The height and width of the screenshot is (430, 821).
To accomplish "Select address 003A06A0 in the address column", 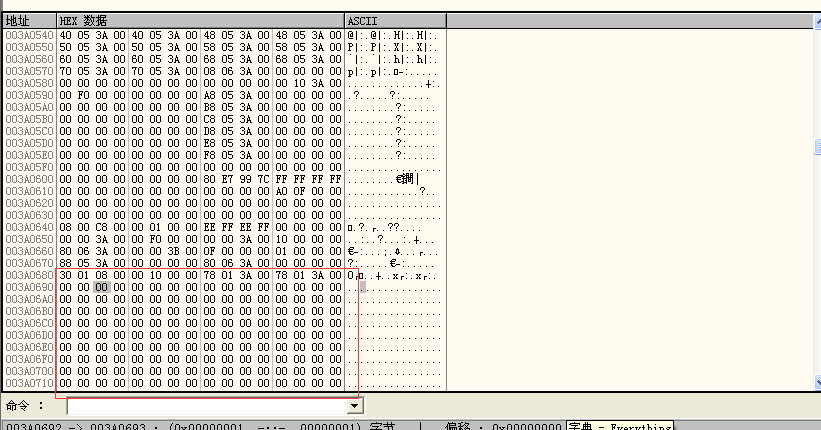I will (29, 299).
